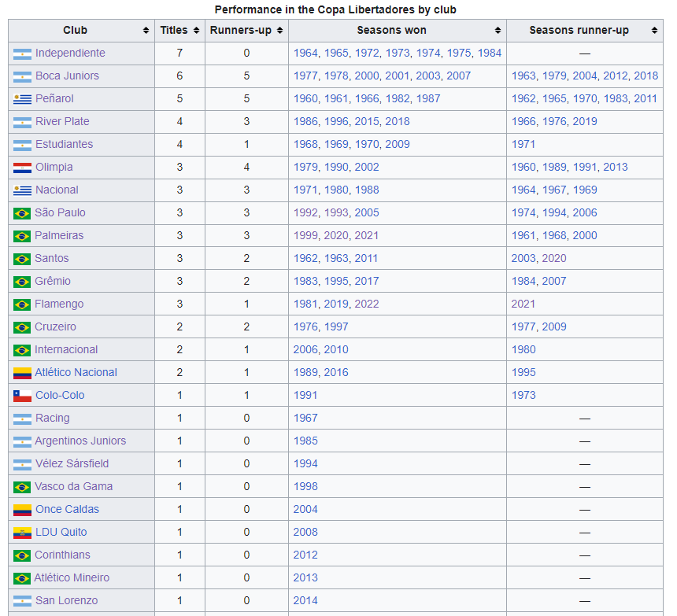Open the Flamengo club link

59,304
